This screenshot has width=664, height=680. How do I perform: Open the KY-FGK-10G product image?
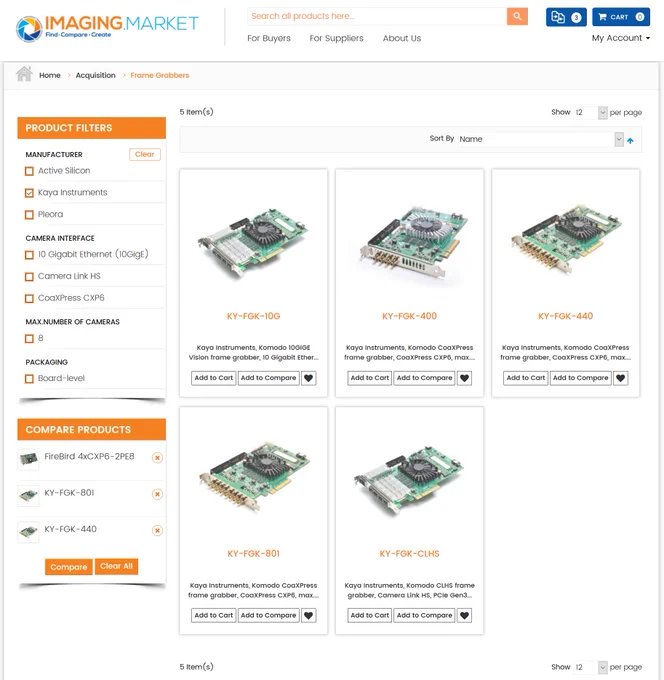click(253, 242)
